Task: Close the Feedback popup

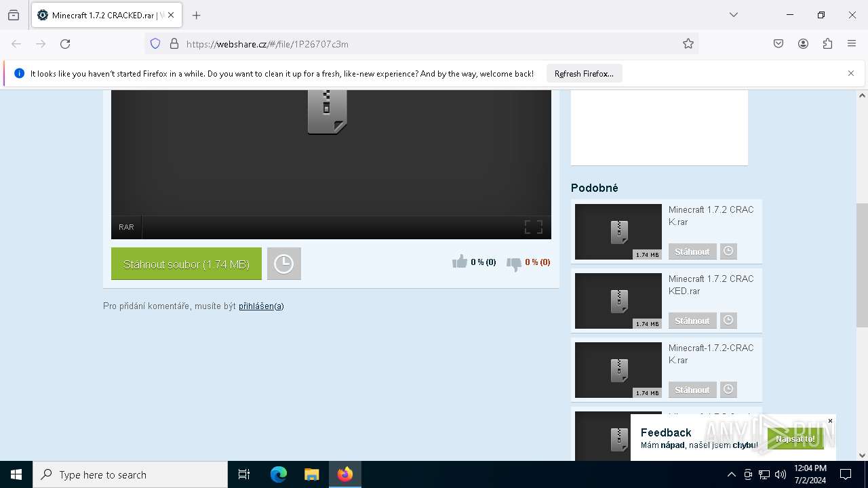Action: [x=830, y=421]
